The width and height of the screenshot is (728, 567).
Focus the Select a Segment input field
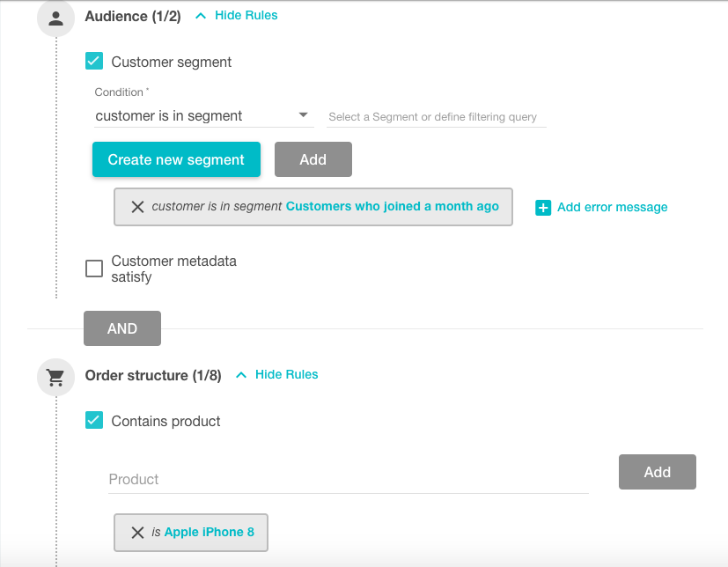(437, 116)
